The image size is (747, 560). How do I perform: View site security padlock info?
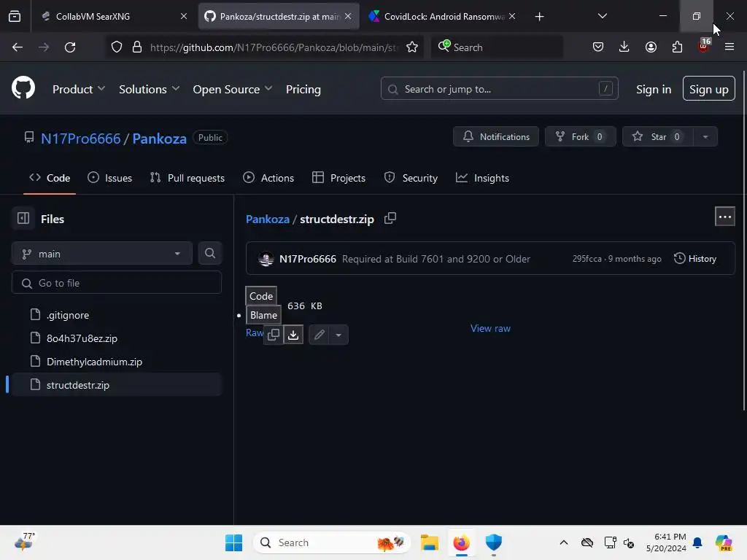click(x=137, y=47)
